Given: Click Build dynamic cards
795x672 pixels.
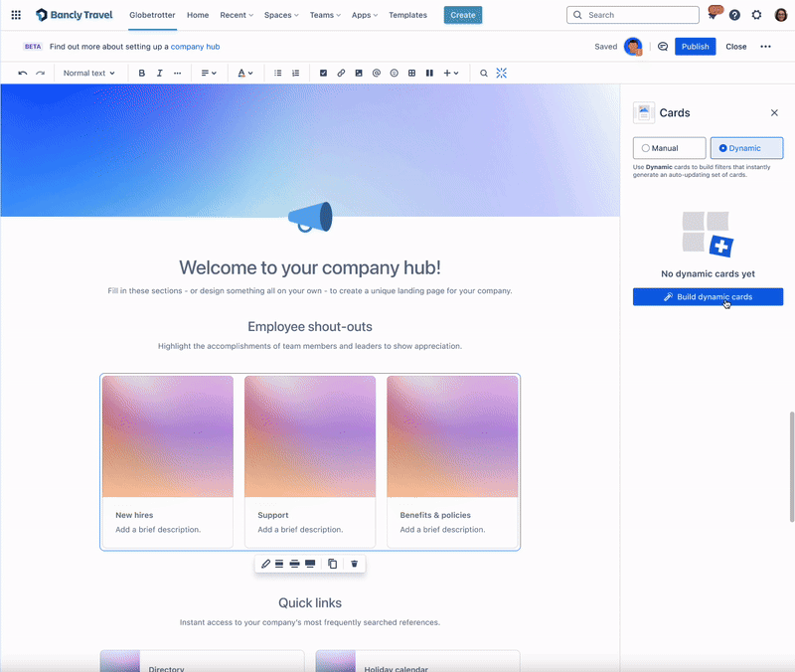Looking at the screenshot, I should coord(708,296).
